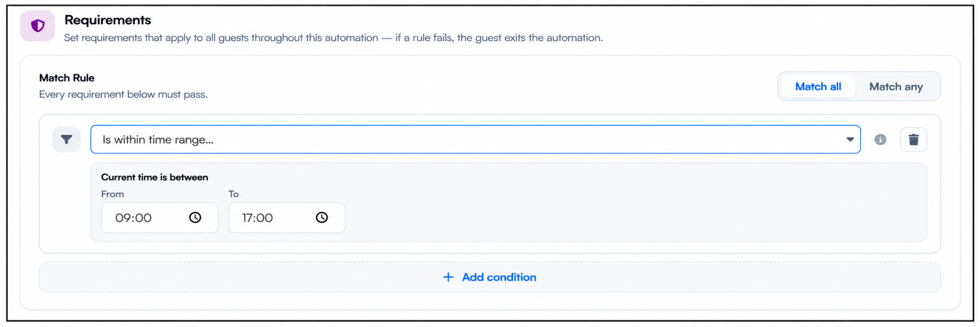Screen dimensions: 980x327
Task: Open the info tooltip icon
Action: coord(880,139)
